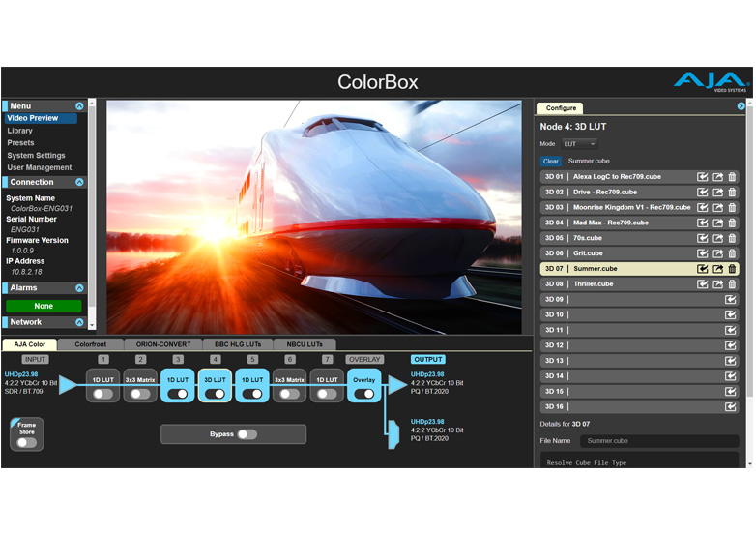Export the 3D 05 70s.cube LUT
The height and width of the screenshot is (534, 756).
tap(718, 238)
